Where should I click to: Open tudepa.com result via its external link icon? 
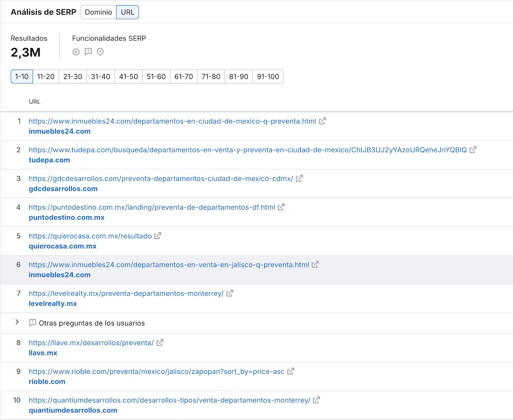tap(472, 150)
